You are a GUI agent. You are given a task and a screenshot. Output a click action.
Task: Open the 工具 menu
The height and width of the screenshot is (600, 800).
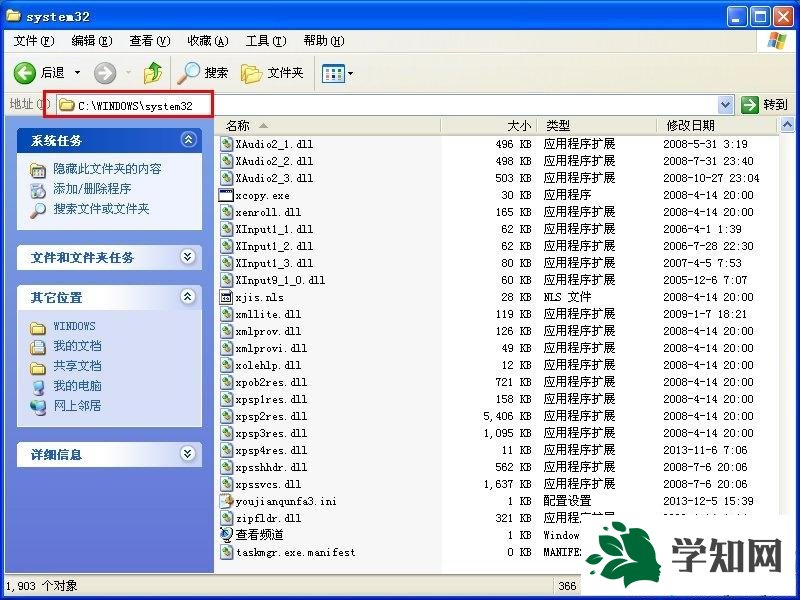coord(266,40)
